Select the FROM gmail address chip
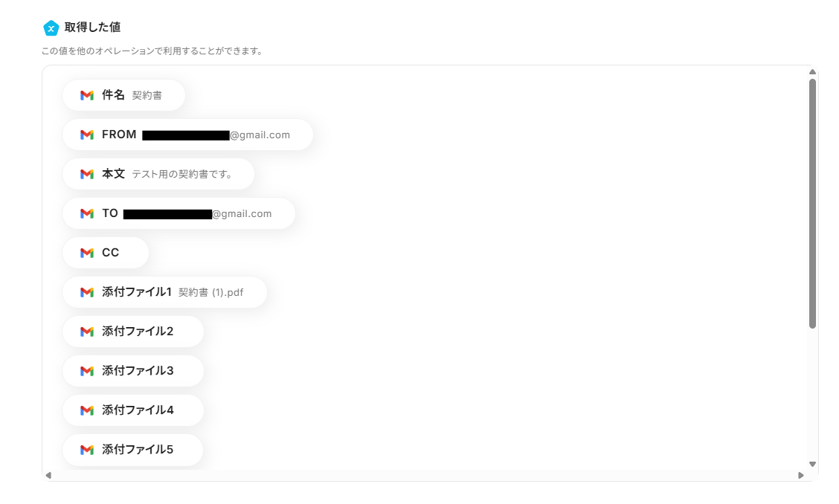Screen dimensions: 839x504 pos(188,135)
